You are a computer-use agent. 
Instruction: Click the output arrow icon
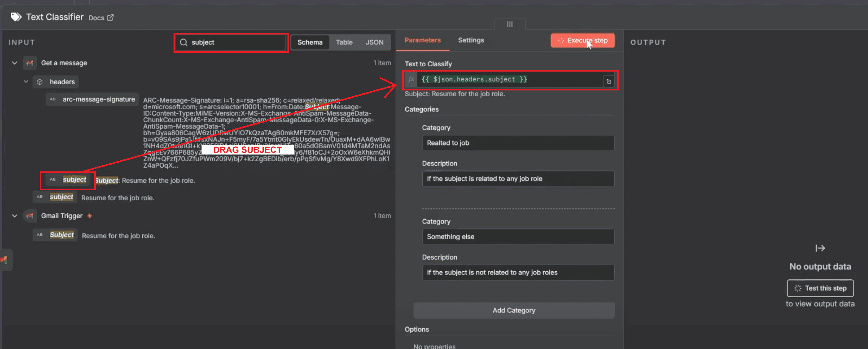[820, 248]
